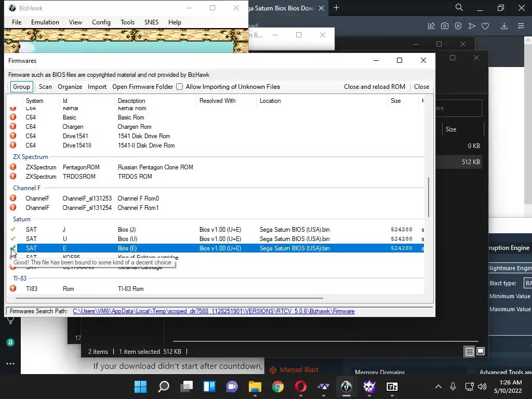Viewport: 532px width, 399px height.
Task: Click the error icon for Drive1541II row
Action: point(13,145)
